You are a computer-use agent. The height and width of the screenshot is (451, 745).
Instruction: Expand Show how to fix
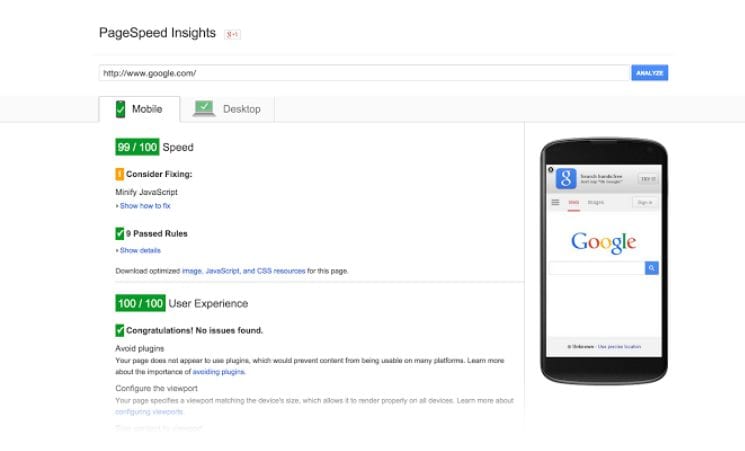pos(143,206)
